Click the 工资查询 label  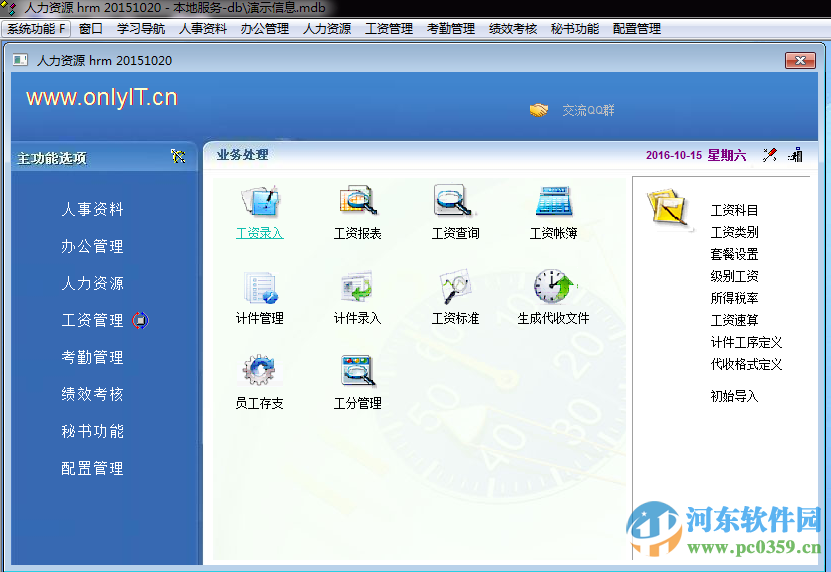pos(456,233)
